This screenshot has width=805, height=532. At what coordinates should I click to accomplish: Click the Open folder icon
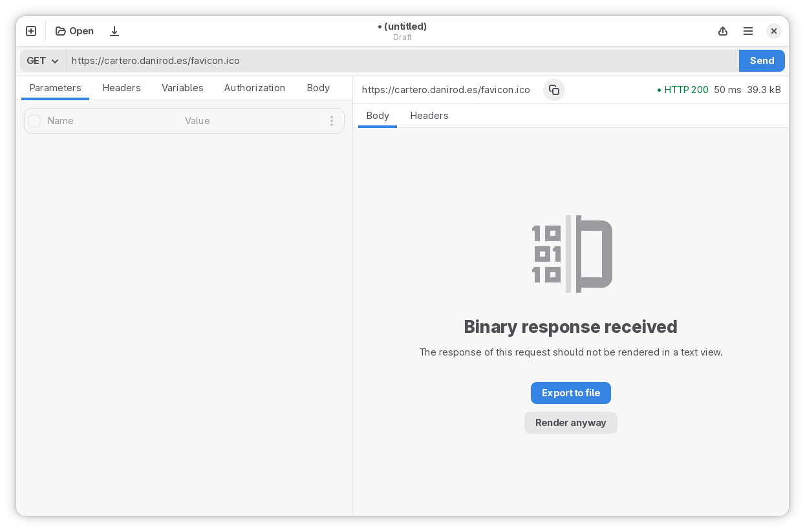click(x=74, y=30)
